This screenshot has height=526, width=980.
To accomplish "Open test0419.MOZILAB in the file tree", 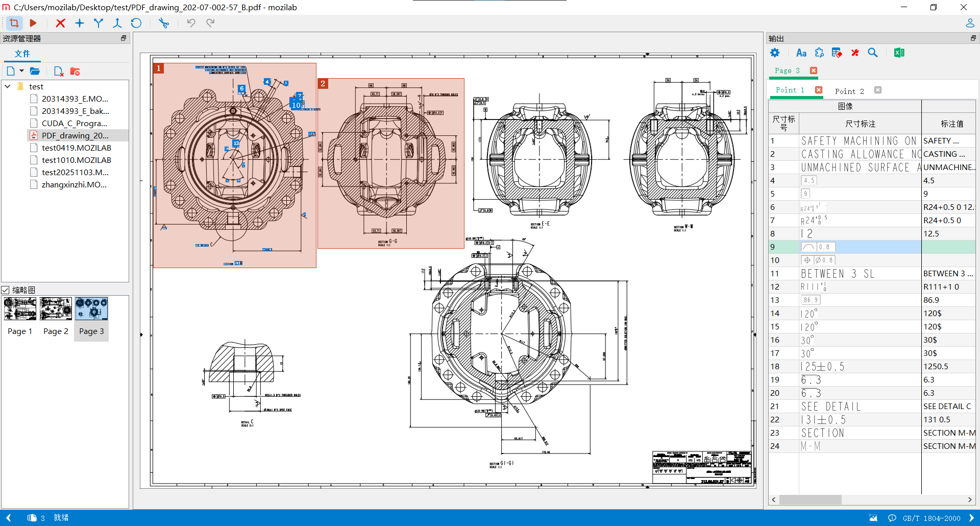I will (76, 148).
